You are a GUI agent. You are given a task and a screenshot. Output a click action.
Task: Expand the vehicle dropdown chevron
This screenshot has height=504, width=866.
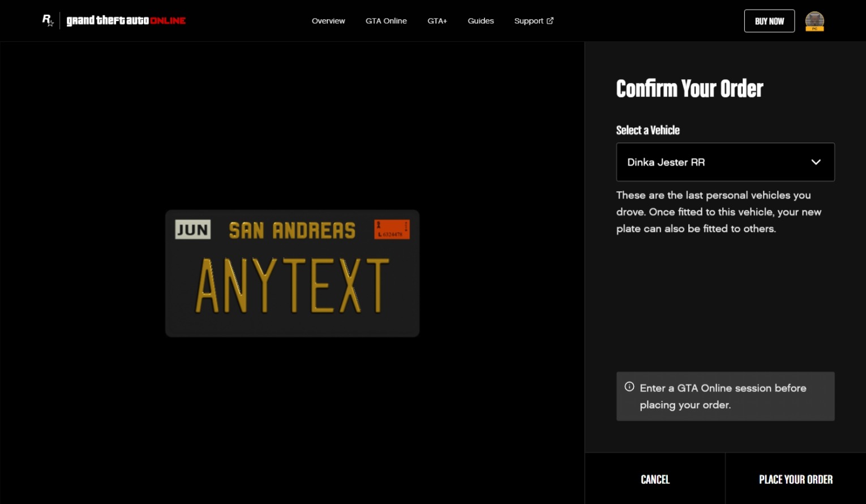(816, 162)
